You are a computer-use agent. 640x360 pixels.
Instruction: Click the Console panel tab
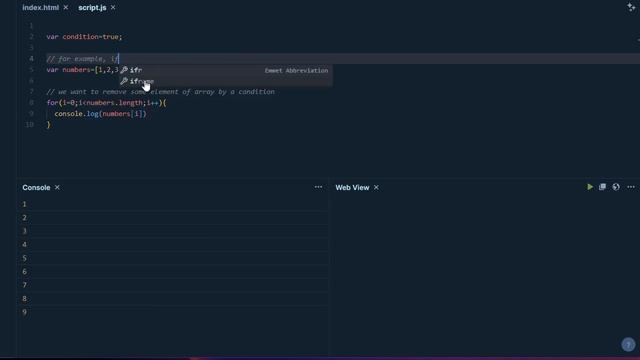point(36,188)
